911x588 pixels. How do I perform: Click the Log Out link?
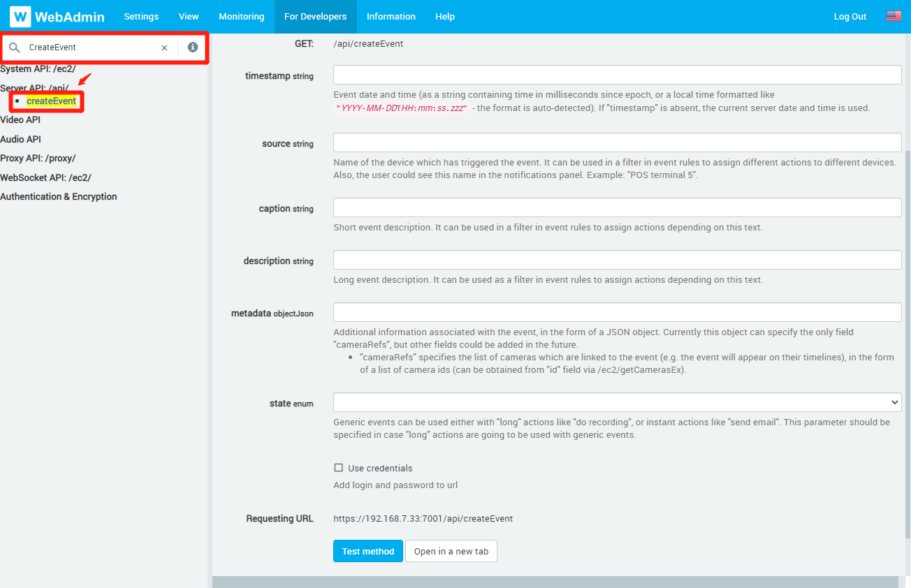[x=850, y=16]
